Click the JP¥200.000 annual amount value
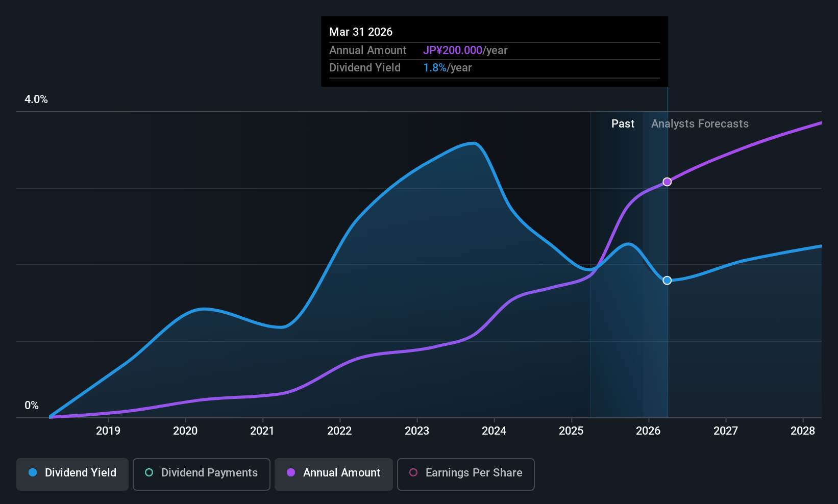The image size is (838, 504). 453,51
